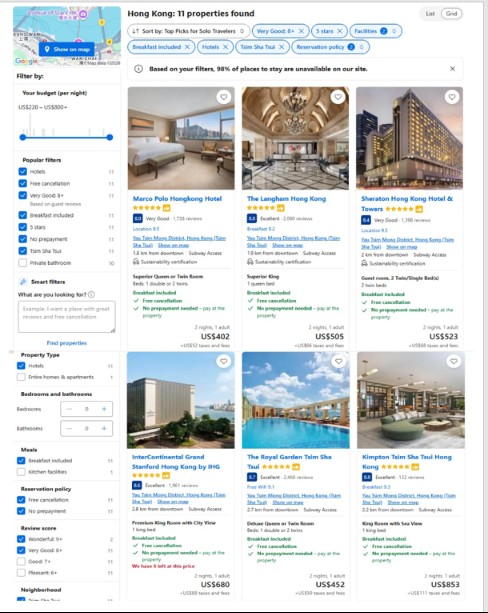This screenshot has width=488, height=613.
Task: Uncheck '5 stars' popular filter
Action: [x=23, y=227]
